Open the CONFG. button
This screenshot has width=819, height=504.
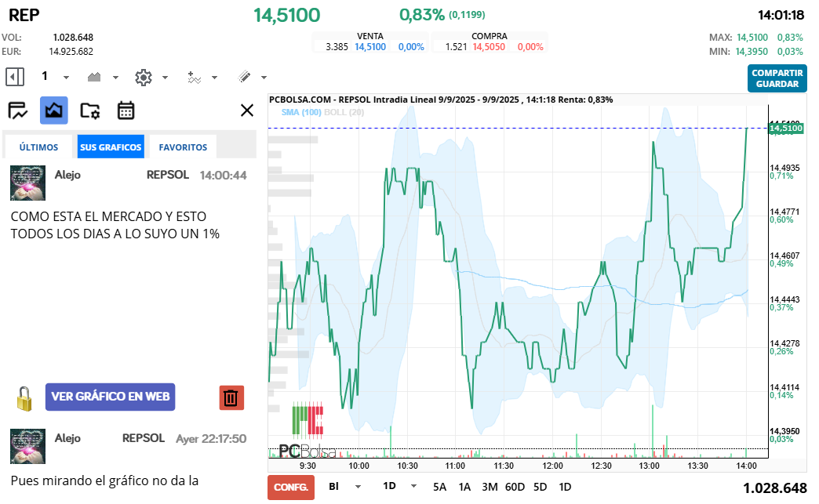point(291,488)
